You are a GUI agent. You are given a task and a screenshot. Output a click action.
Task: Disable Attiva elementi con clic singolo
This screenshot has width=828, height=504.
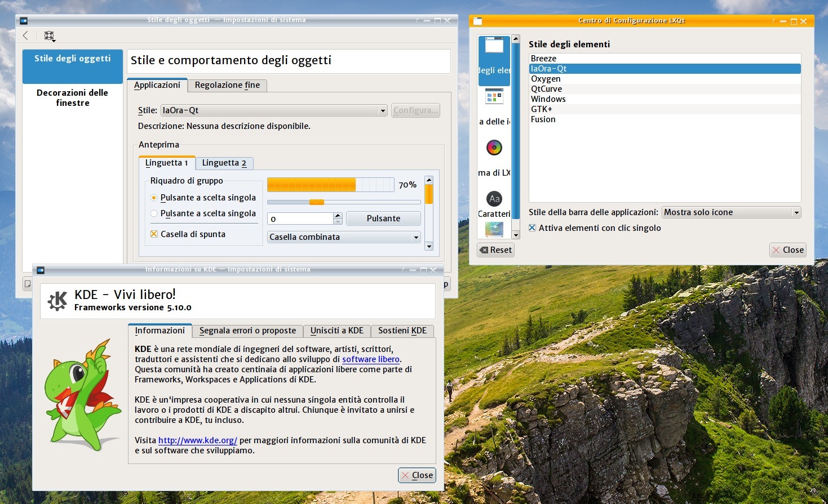[532, 228]
